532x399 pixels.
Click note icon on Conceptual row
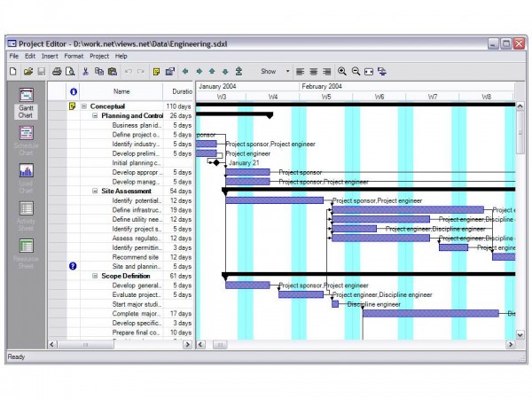(x=73, y=106)
